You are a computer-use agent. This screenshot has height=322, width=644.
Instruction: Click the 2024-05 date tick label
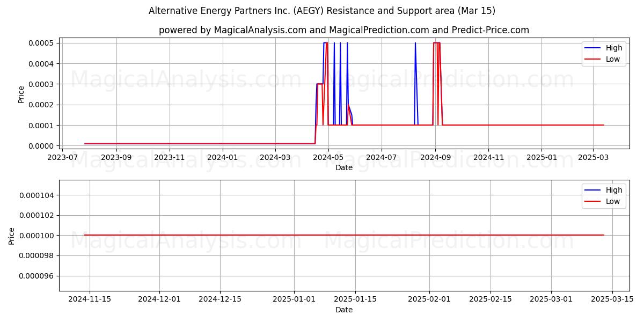click(x=328, y=157)
